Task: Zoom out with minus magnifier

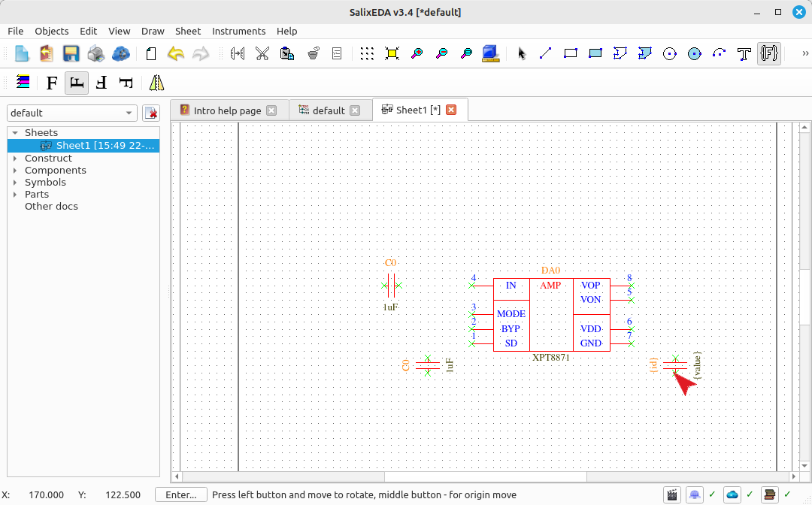Action: [442, 53]
